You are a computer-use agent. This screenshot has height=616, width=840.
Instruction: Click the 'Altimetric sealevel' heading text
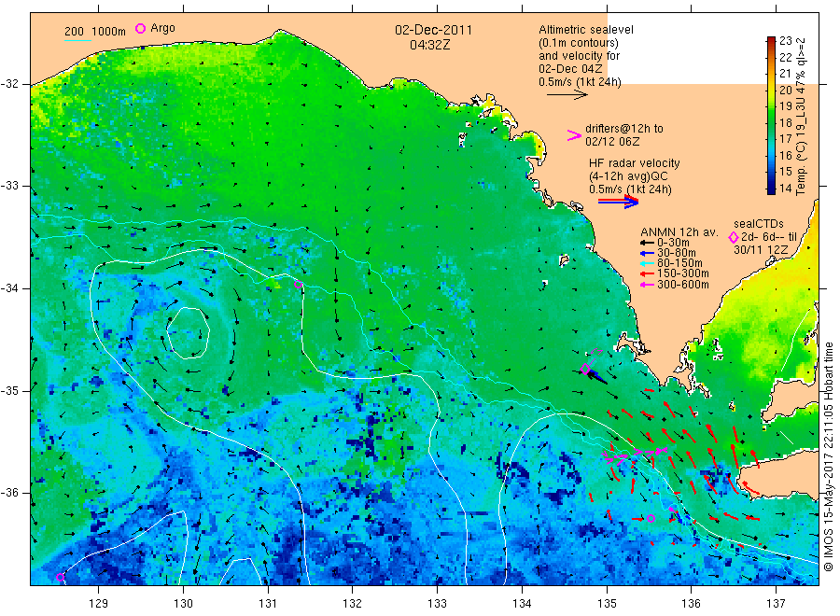(586, 30)
